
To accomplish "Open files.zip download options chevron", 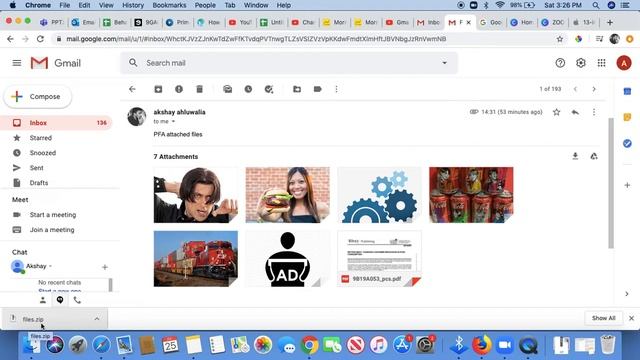I will pos(97,319).
